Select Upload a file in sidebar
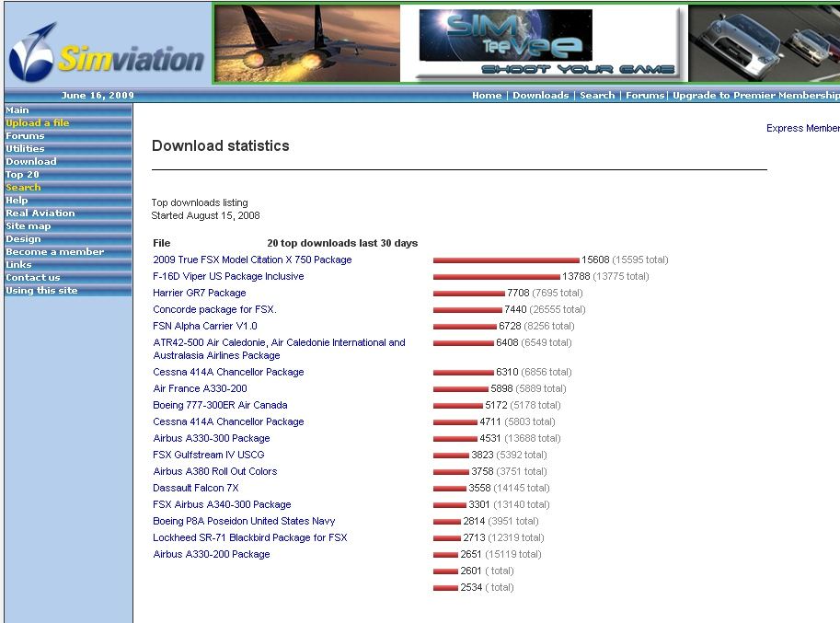Image resolution: width=840 pixels, height=623 pixels. [x=38, y=123]
